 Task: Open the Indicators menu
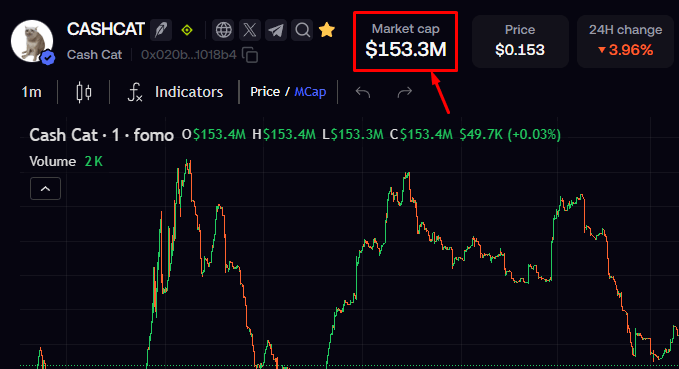tap(189, 92)
